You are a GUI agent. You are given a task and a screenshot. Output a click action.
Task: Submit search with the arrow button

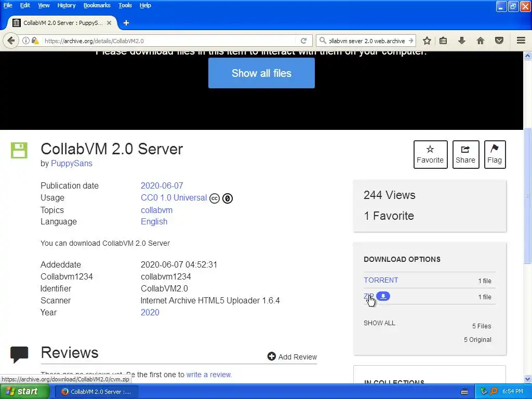[x=411, y=41]
